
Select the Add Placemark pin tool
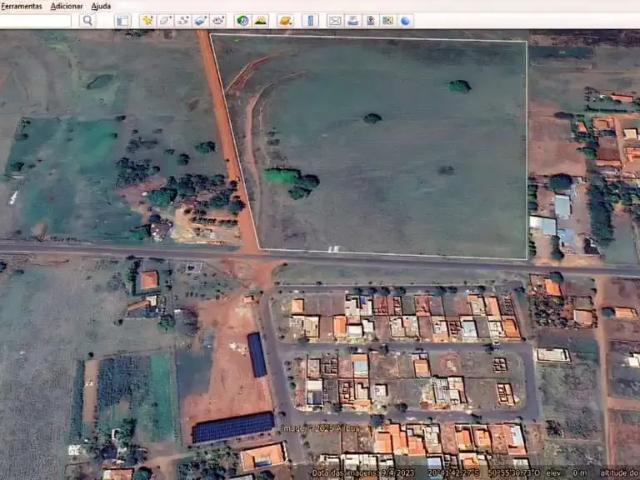(148, 20)
